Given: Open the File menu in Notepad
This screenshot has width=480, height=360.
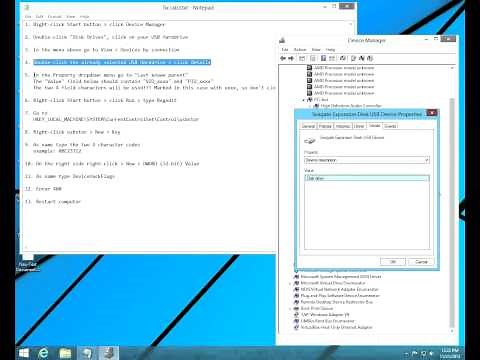Looking at the screenshot, I should pyautogui.click(x=28, y=16).
